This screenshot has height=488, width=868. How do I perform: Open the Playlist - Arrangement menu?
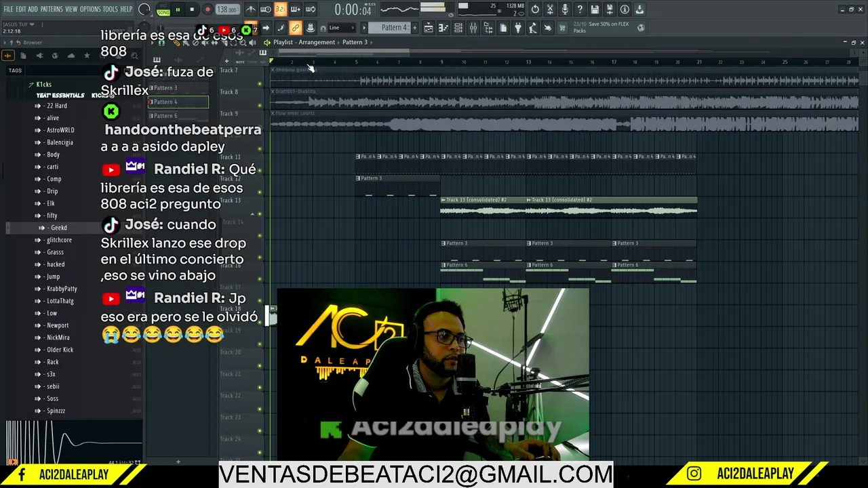click(304, 42)
